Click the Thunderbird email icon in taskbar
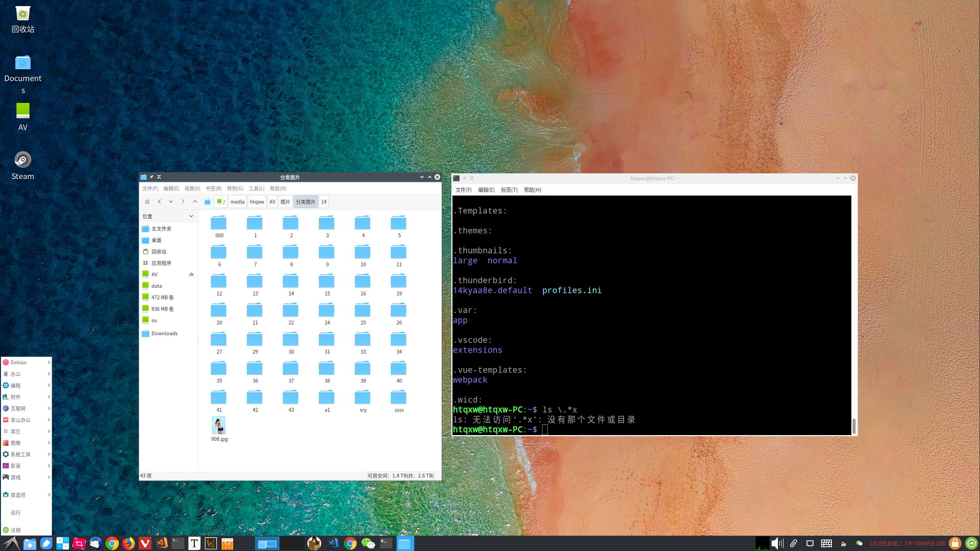 tap(96, 544)
